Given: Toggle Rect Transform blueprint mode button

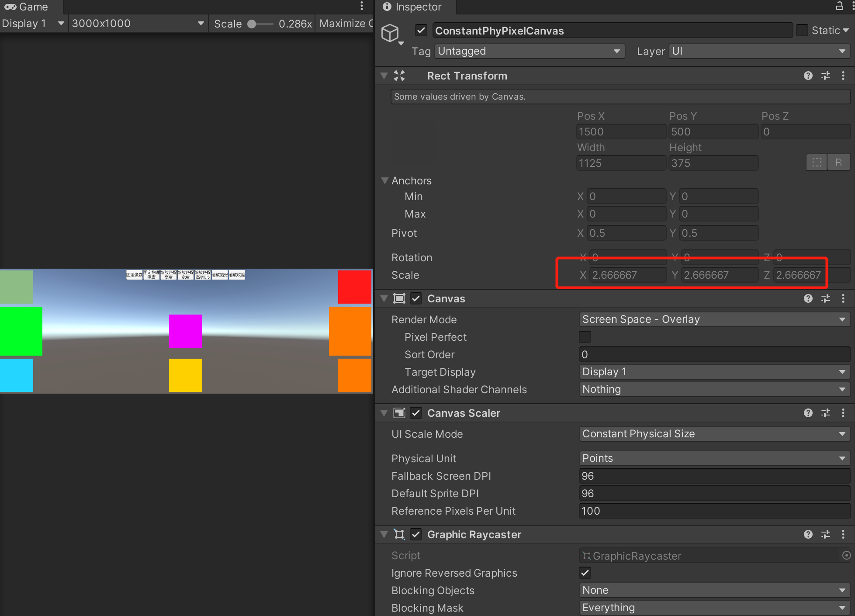Looking at the screenshot, I should pos(817,163).
